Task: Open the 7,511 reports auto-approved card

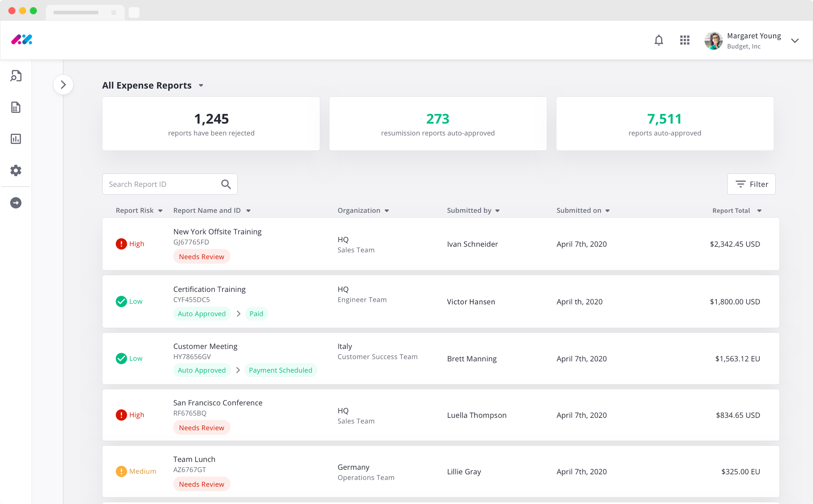Action: pyautogui.click(x=665, y=124)
